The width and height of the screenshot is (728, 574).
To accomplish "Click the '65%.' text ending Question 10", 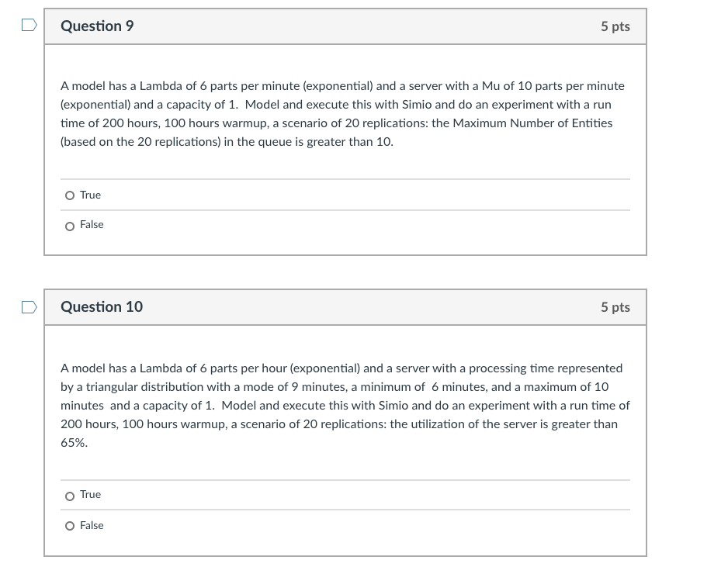I will click(75, 443).
